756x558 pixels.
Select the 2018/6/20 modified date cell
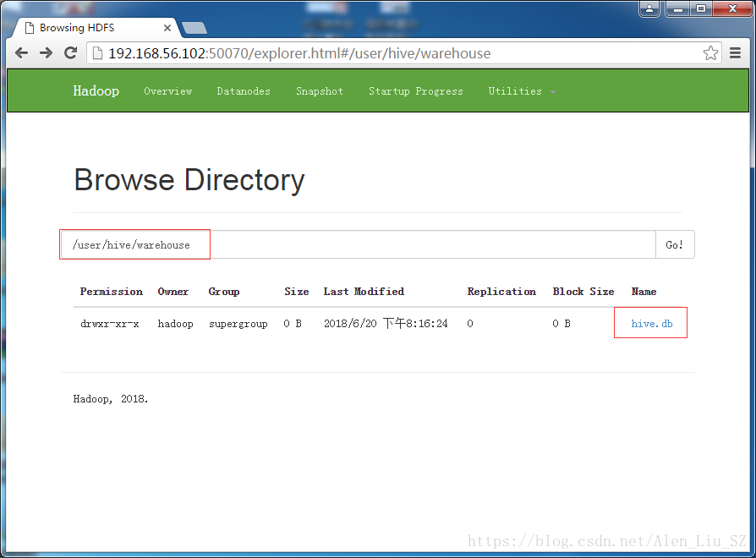[x=386, y=323]
